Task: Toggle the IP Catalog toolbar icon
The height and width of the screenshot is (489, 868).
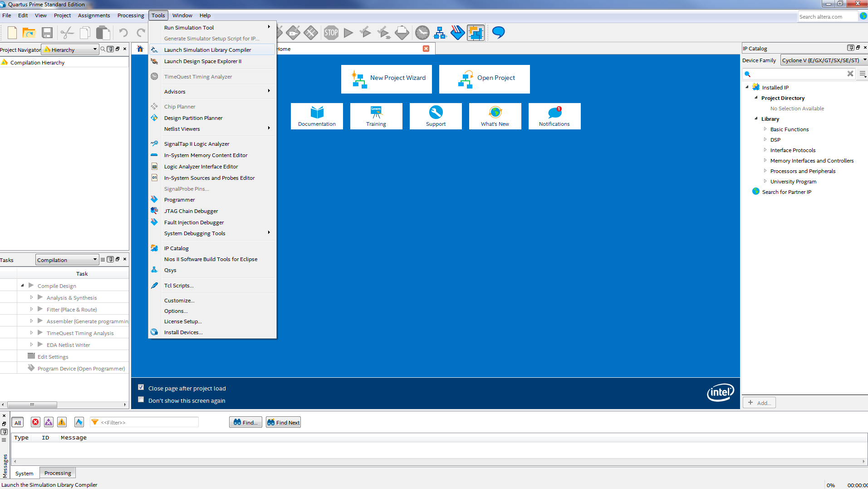Action: [476, 33]
